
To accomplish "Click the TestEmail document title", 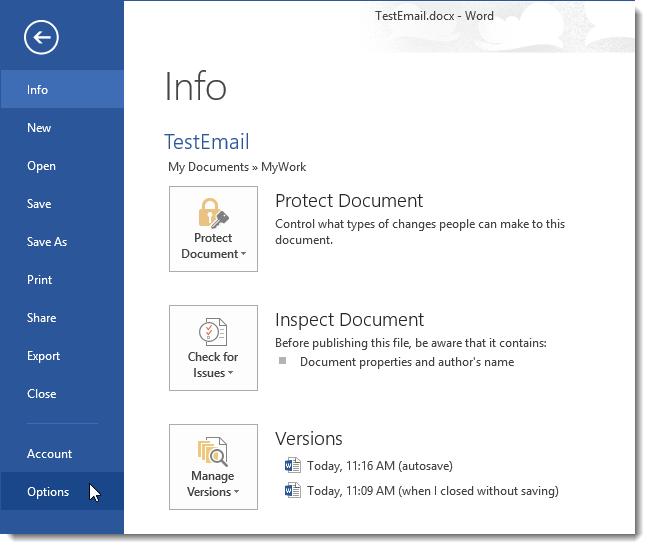I will [207, 142].
